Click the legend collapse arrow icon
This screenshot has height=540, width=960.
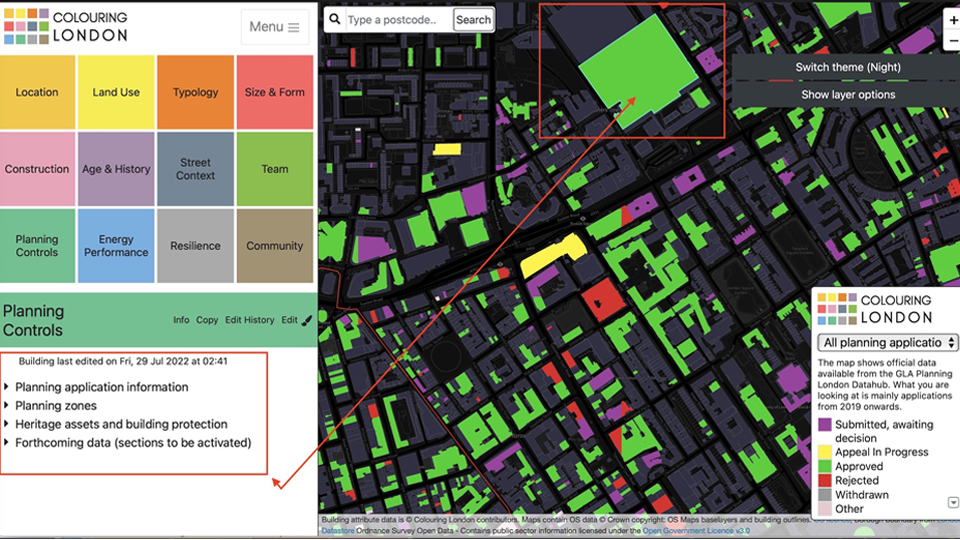click(x=952, y=503)
